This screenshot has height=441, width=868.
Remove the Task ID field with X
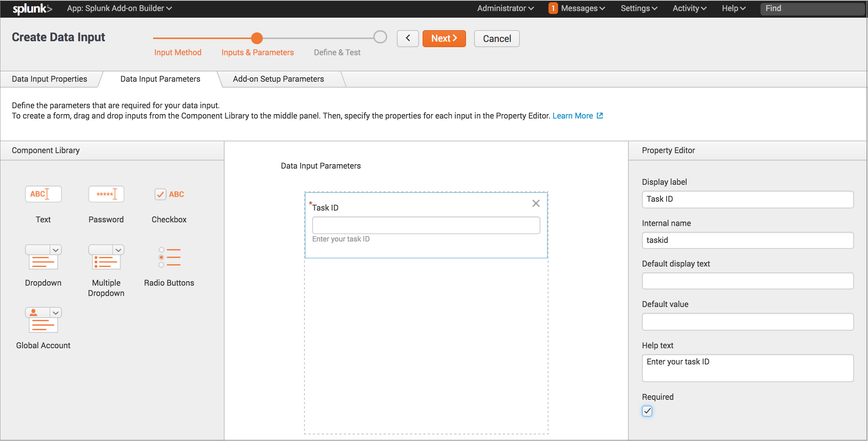pos(536,203)
